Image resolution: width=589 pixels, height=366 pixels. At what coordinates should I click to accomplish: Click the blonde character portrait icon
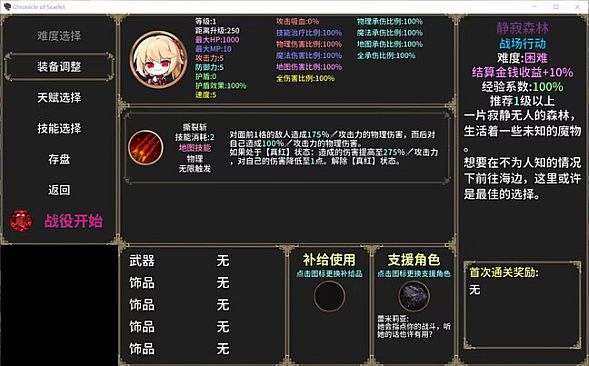click(159, 59)
